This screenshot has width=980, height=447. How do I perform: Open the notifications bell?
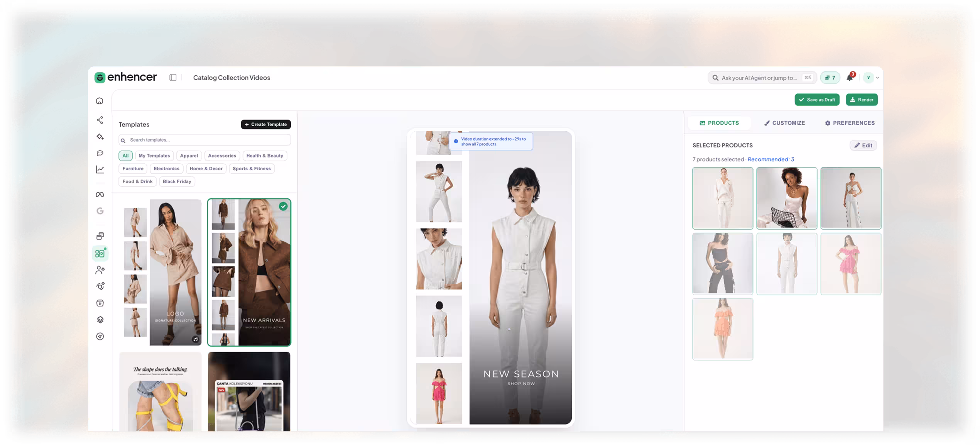tap(850, 78)
